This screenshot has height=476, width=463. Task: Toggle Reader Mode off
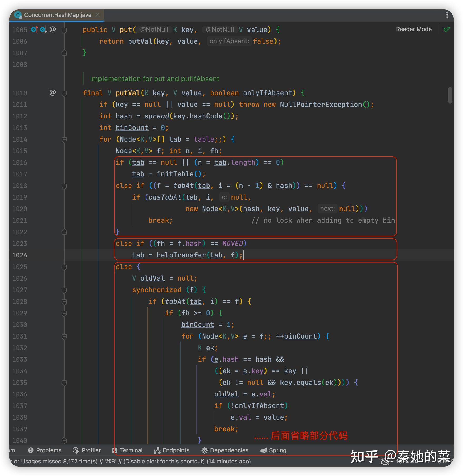(413, 29)
